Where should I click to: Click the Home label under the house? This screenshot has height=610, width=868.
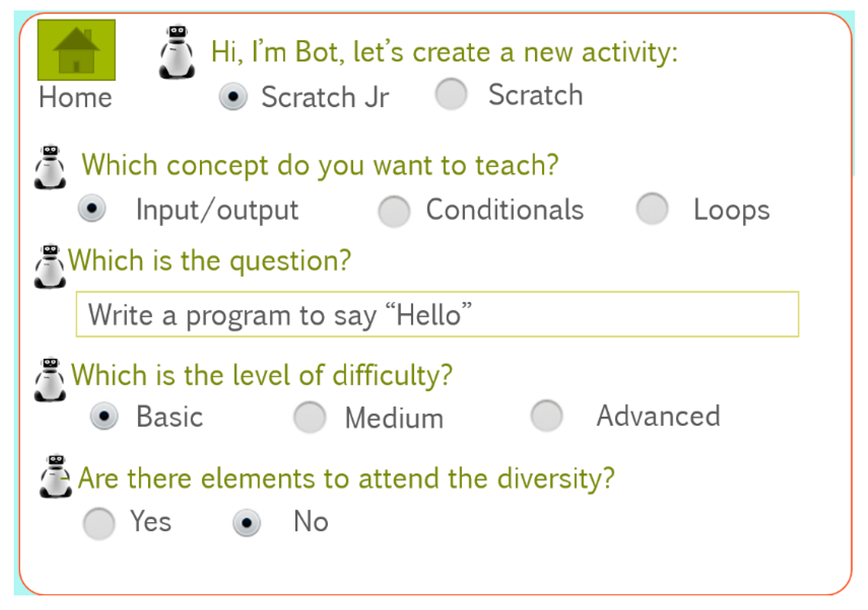[76, 98]
